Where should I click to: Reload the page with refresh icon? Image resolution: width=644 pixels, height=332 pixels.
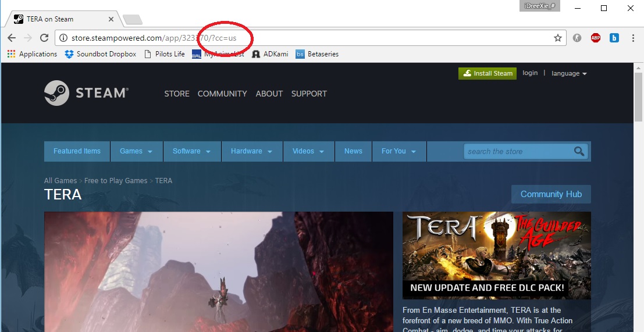tap(44, 38)
